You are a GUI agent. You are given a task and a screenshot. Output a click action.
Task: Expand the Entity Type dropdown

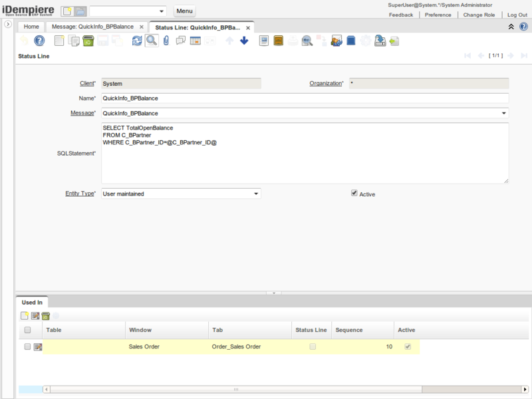[x=256, y=194]
